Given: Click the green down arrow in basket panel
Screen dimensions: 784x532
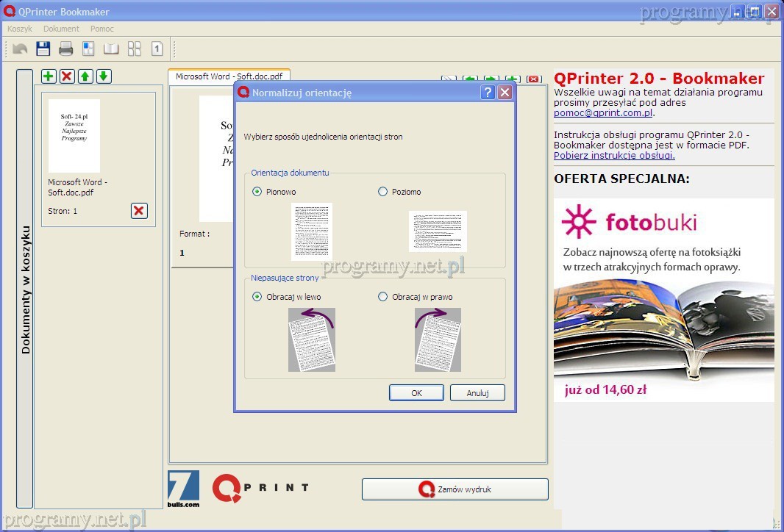Looking at the screenshot, I should (104, 76).
